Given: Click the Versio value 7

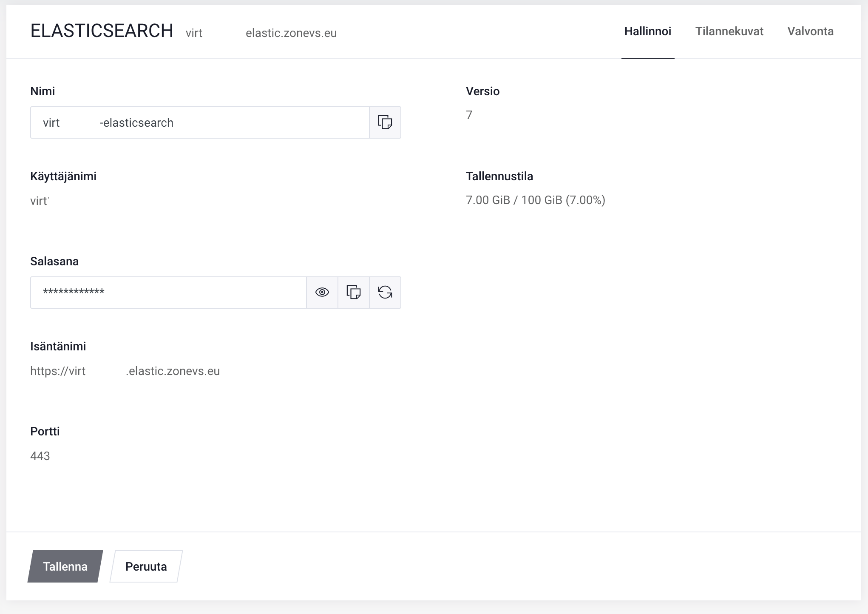Looking at the screenshot, I should [469, 115].
